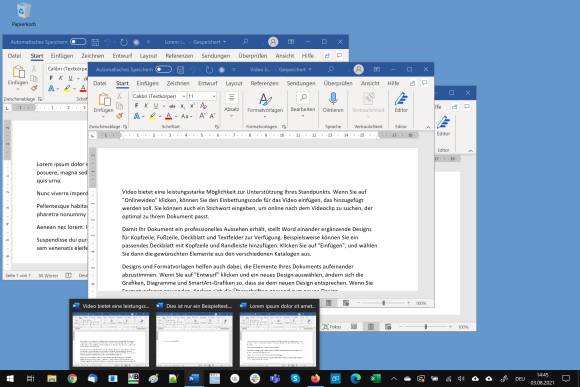Adjust the zoom slider in the front window
Screen dimensions: 580x387
tap(384, 303)
